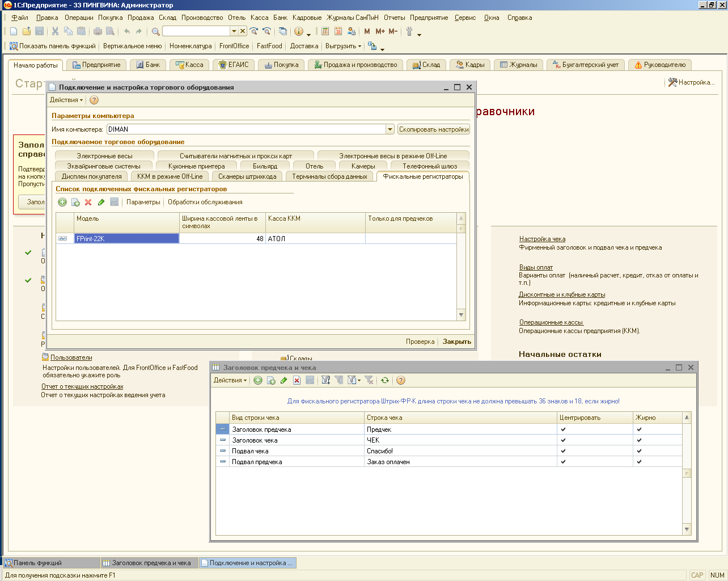The width and height of the screenshot is (728, 581).
Task: Open Параметры in registrar list toolbar
Action: 143,202
